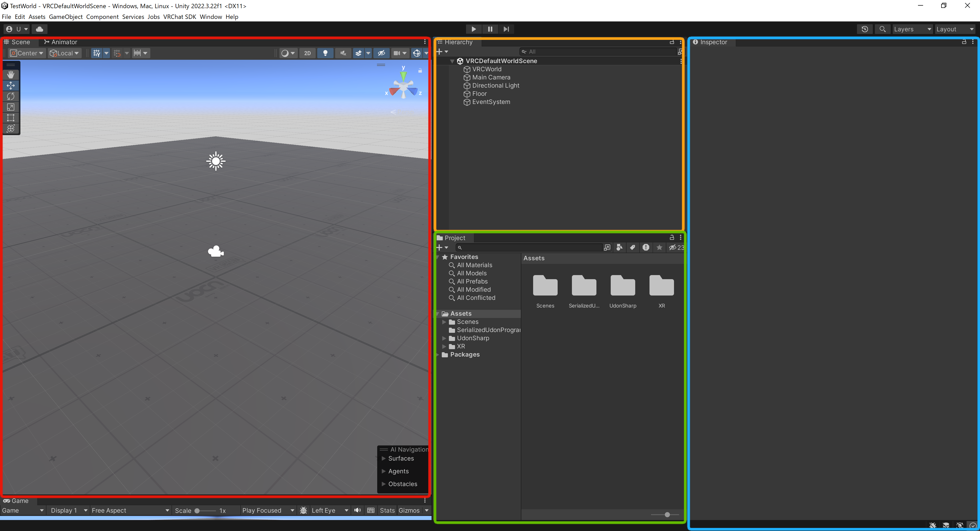Toggle scene lighting with the lightbulb icon
The height and width of the screenshot is (531, 980).
pos(325,53)
